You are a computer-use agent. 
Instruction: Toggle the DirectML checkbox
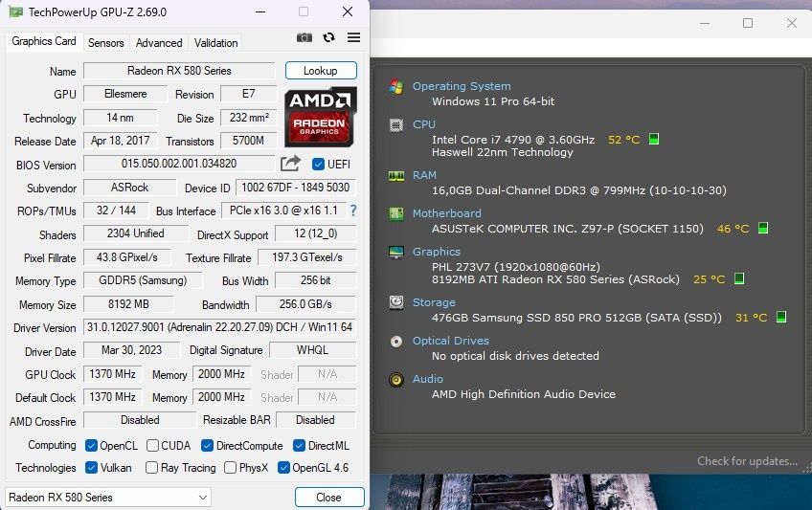299,445
